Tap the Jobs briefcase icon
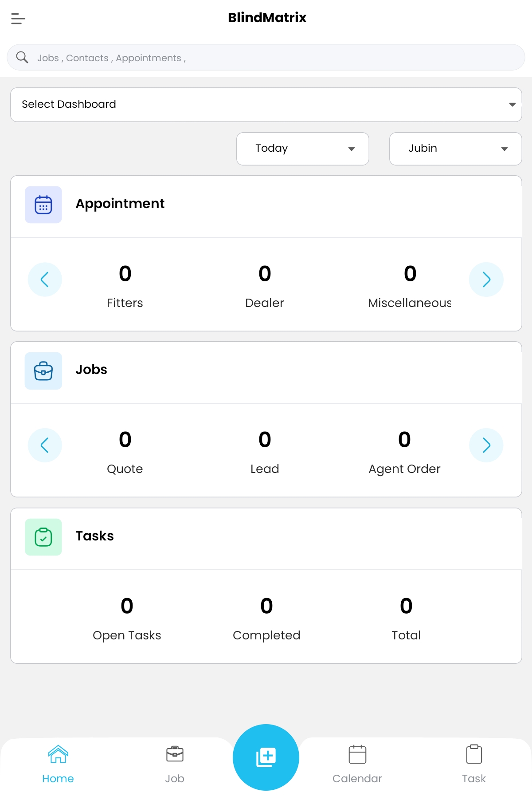532x804 pixels. 43,371
